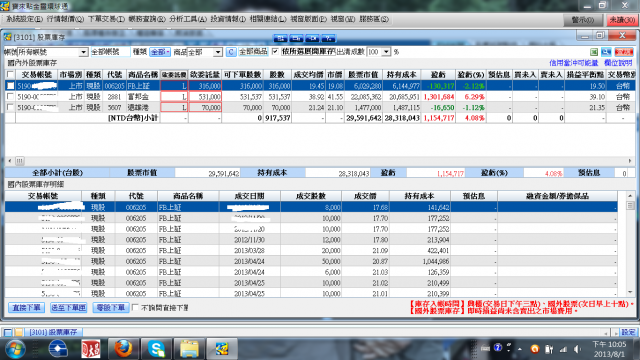The height and width of the screenshot is (360, 640).
Task: Click the blue round bank logo taskbar icon
Action: pyautogui.click(x=58, y=349)
